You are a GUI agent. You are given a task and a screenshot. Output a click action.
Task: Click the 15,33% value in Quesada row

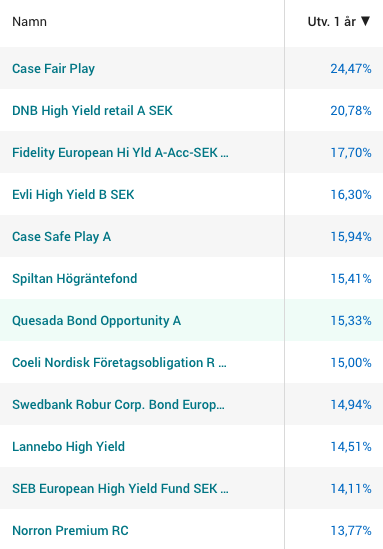[351, 321]
